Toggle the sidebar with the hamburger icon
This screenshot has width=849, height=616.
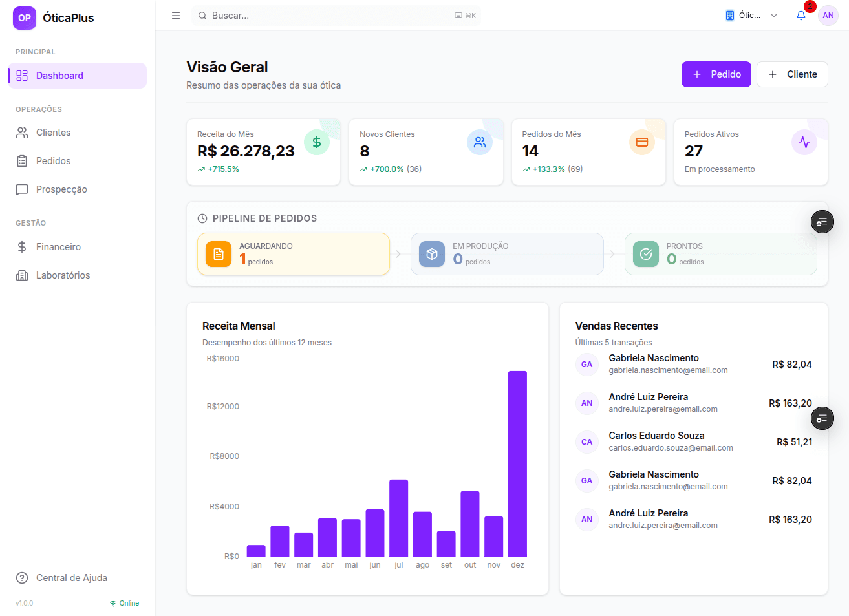[x=176, y=16]
